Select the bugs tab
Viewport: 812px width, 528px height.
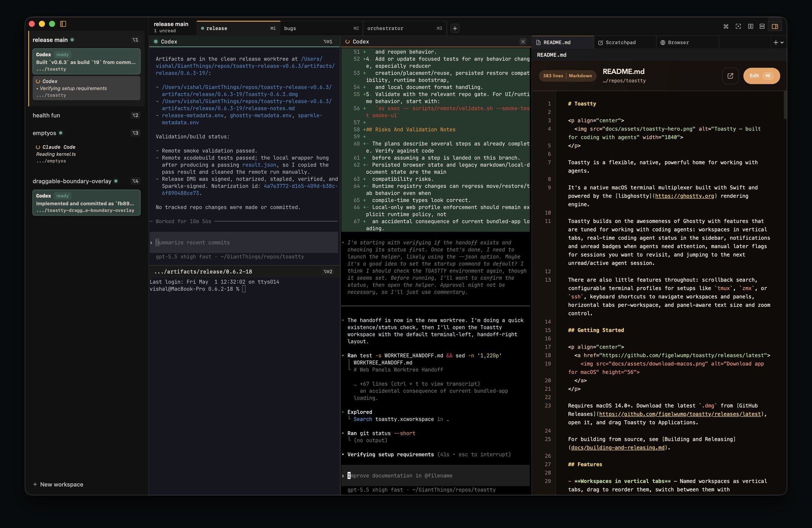pyautogui.click(x=321, y=28)
